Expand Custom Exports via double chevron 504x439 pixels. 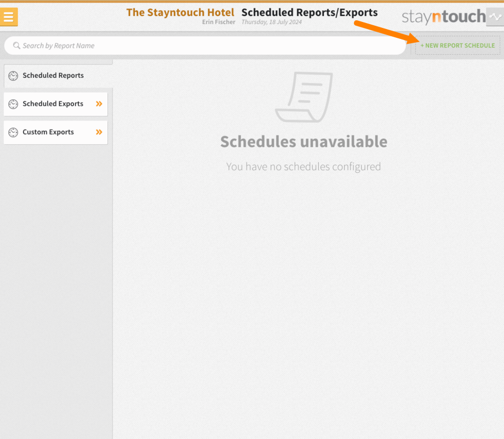pyautogui.click(x=99, y=132)
